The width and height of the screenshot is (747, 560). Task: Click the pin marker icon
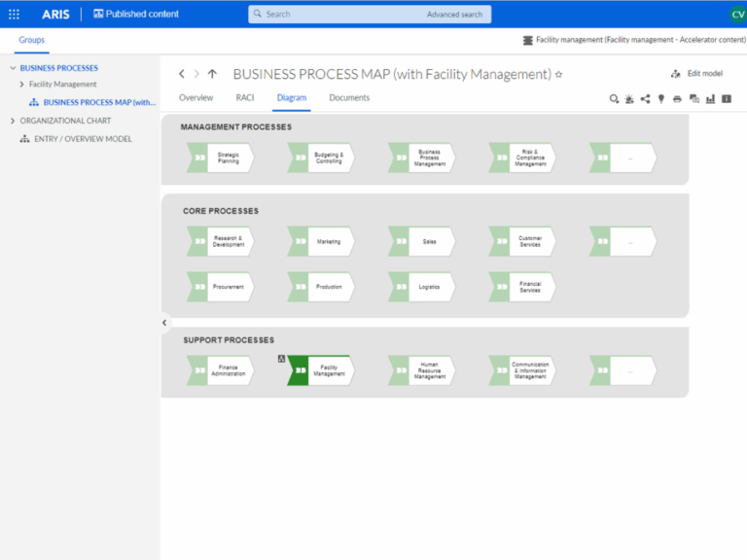click(661, 99)
